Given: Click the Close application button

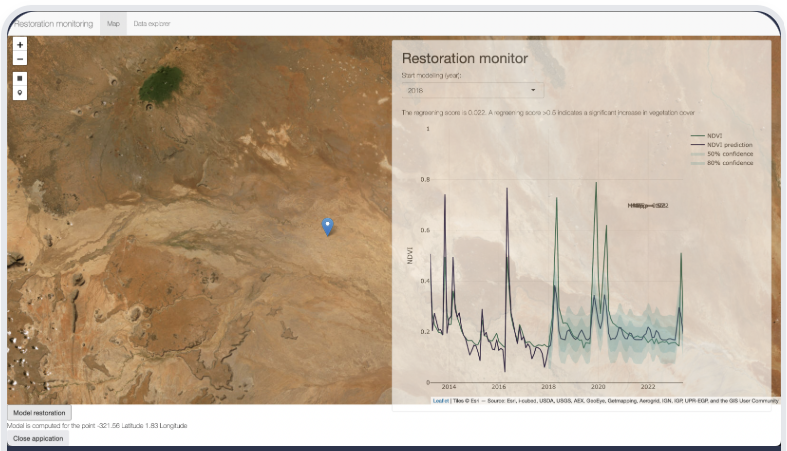Looking at the screenshot, I should coord(38,438).
